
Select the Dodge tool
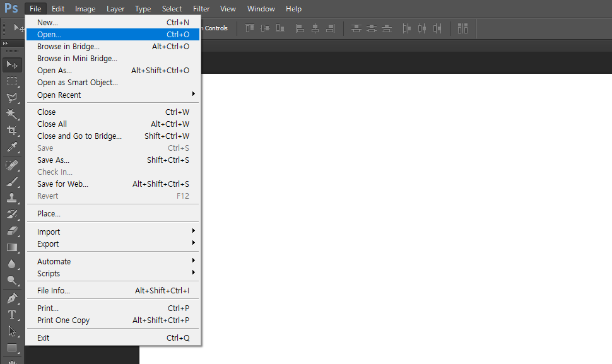(12, 280)
